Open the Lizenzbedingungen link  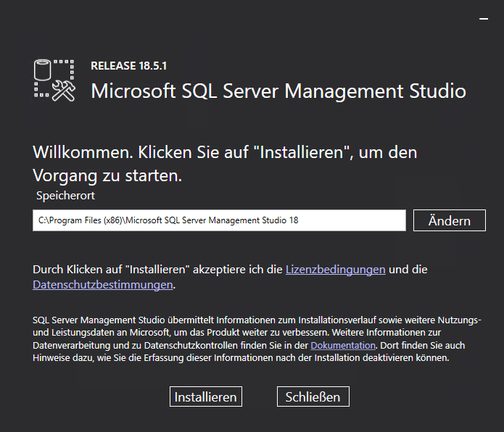[335, 270]
